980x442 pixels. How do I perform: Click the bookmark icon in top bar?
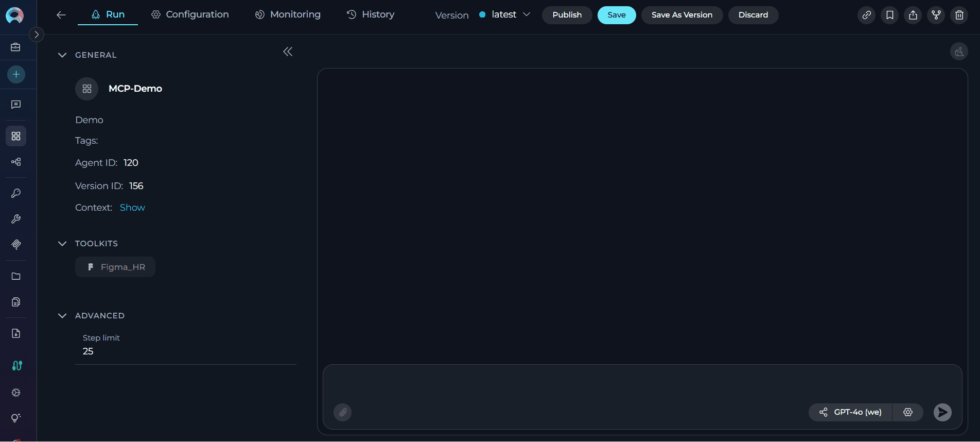pos(890,15)
